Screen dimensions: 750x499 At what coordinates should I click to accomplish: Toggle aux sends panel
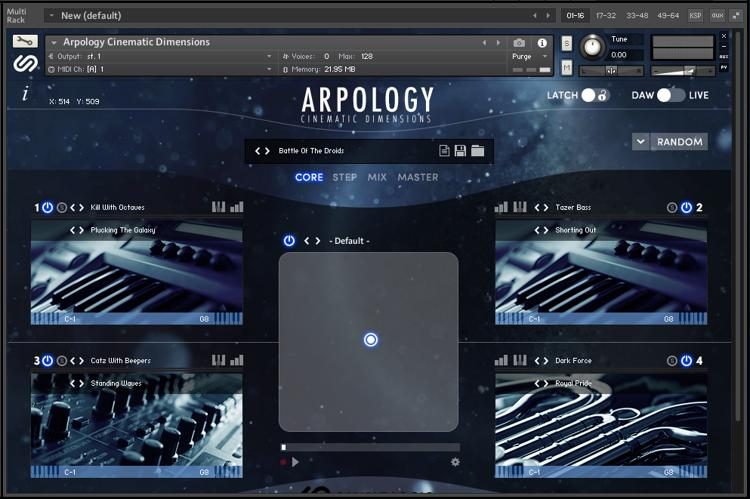tap(717, 16)
